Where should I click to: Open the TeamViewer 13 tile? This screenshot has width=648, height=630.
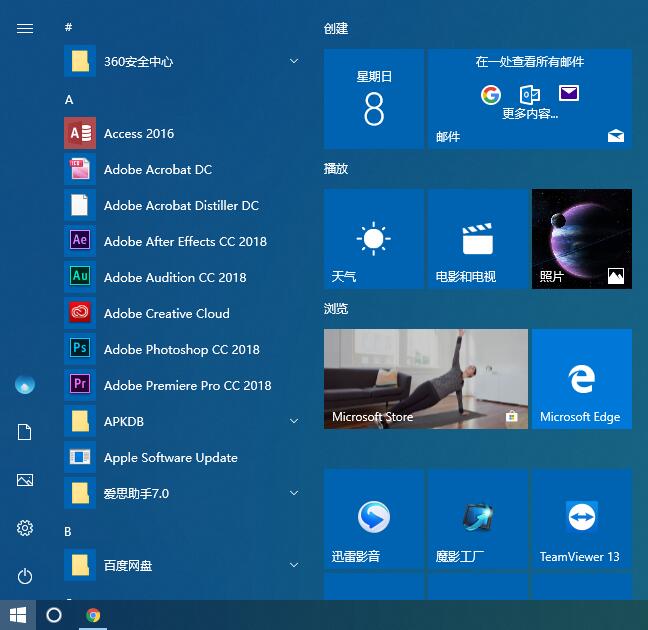pyautogui.click(x=581, y=519)
